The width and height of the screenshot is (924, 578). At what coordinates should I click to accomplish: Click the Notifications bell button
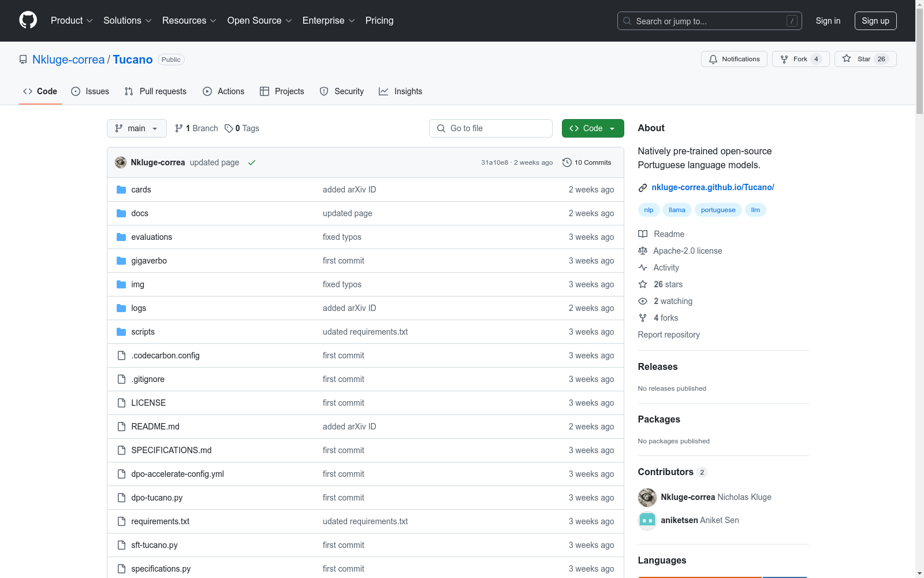[734, 59]
